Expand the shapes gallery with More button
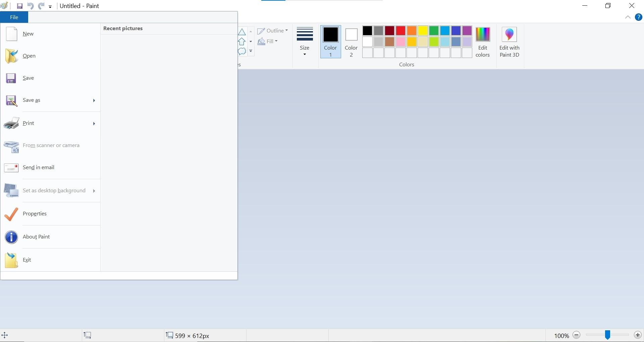 point(251,51)
